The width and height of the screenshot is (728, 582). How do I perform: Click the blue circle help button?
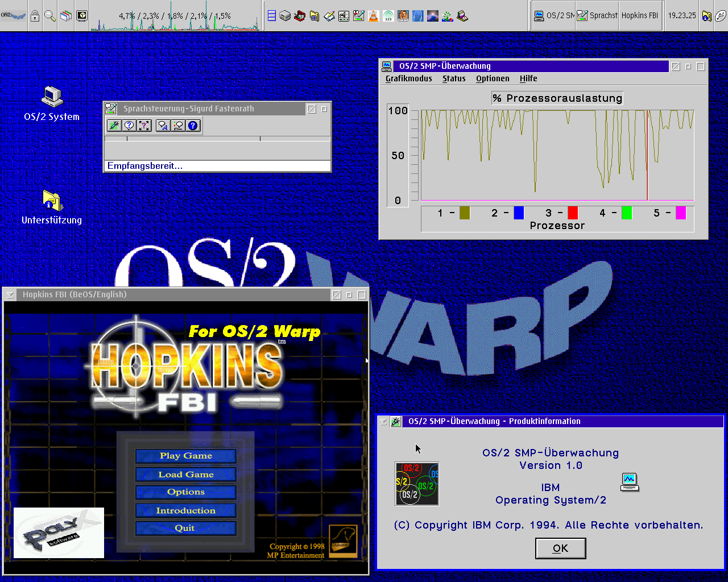pos(193,126)
